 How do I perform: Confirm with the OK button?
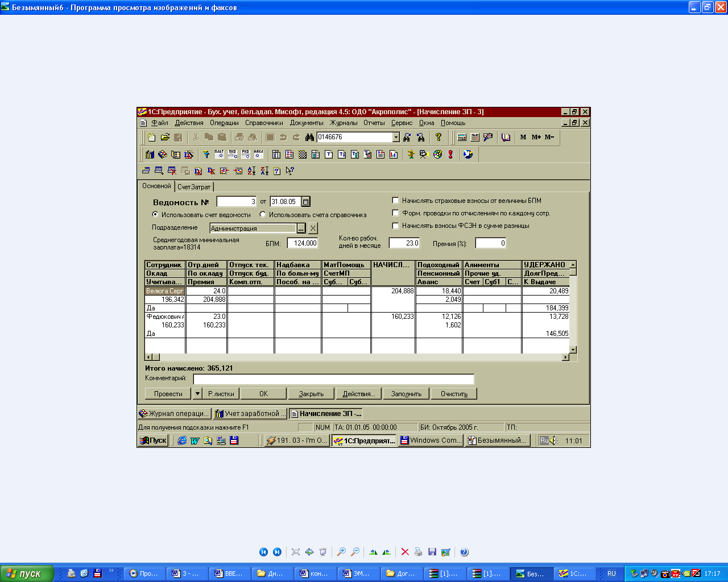click(x=263, y=393)
